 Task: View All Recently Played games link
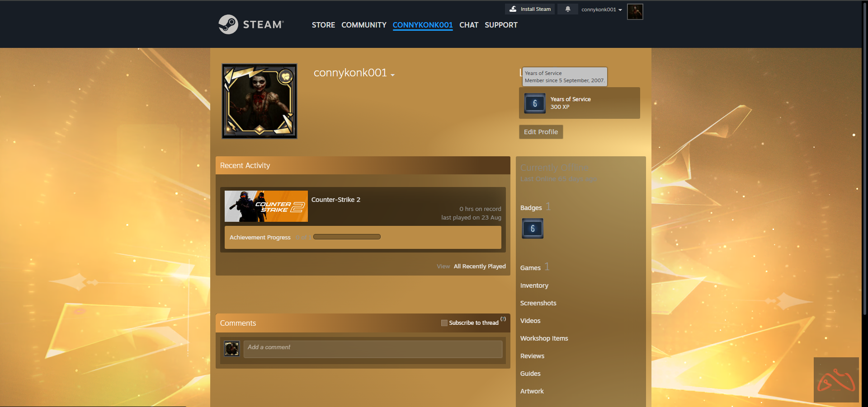pyautogui.click(x=479, y=267)
